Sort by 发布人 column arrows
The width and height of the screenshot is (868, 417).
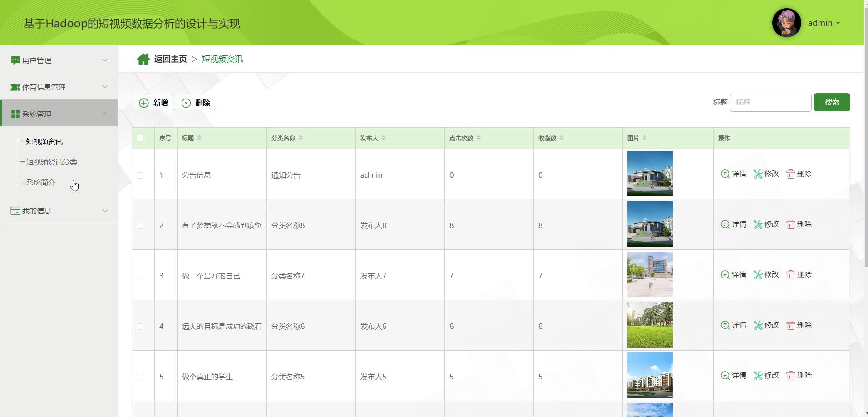384,138
